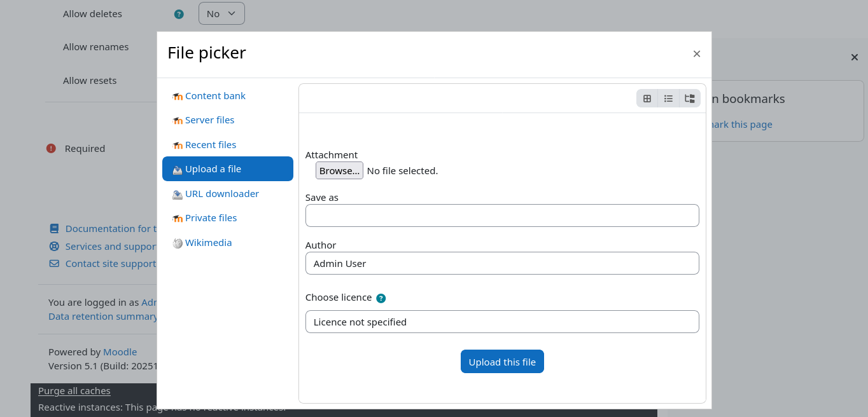Click the Author text field
This screenshot has height=417, width=868.
pyautogui.click(x=501, y=263)
